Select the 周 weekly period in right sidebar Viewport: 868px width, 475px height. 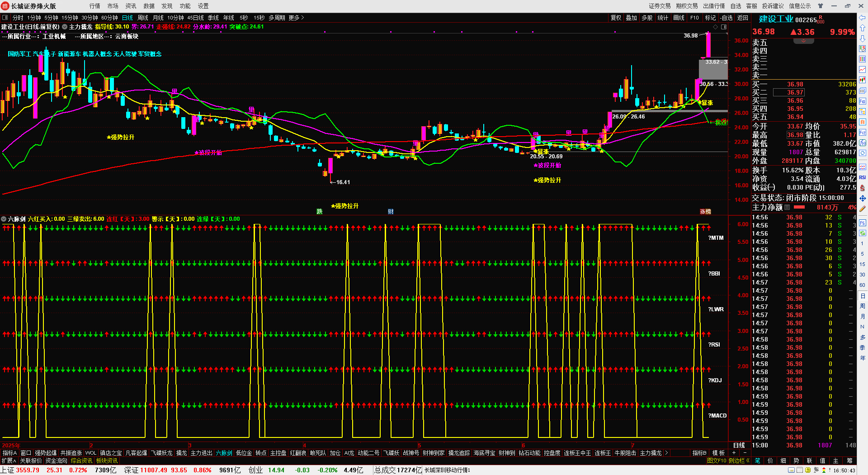click(863, 306)
